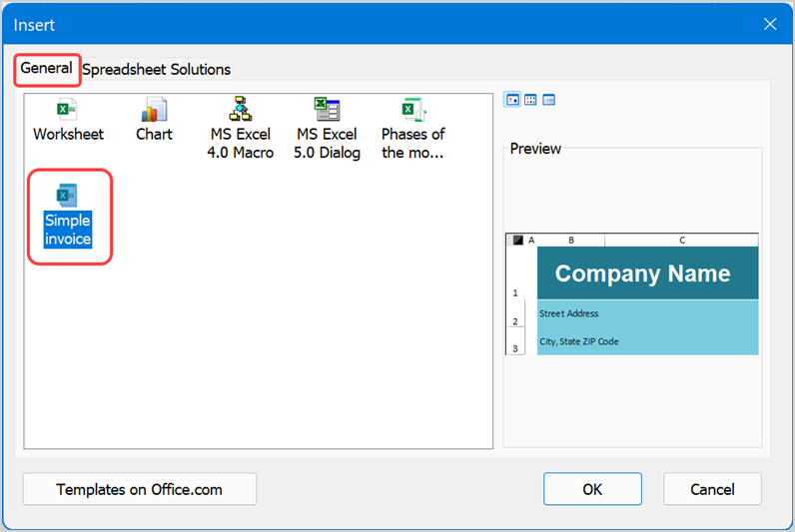
Task: Click column C header in preview
Action: point(681,241)
